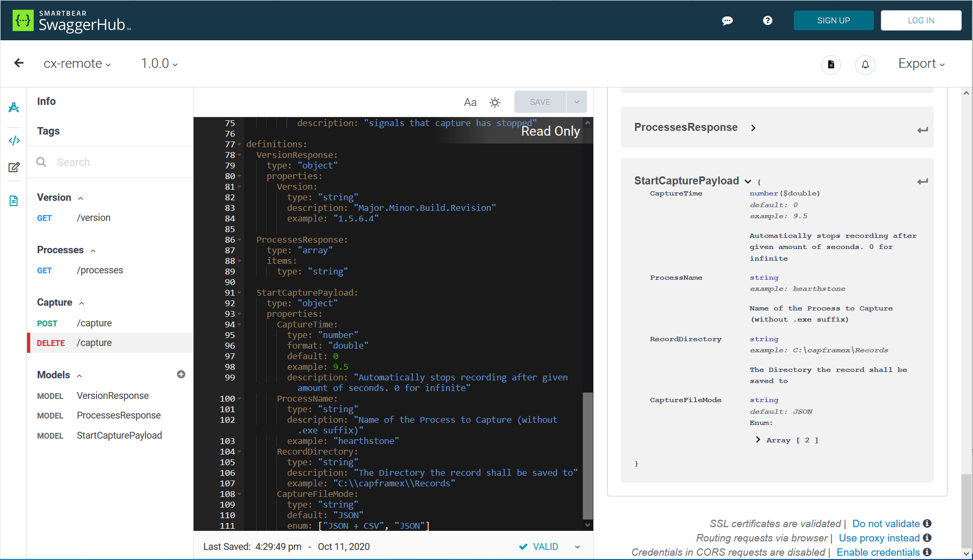Collapse the Version section

pos(81,198)
